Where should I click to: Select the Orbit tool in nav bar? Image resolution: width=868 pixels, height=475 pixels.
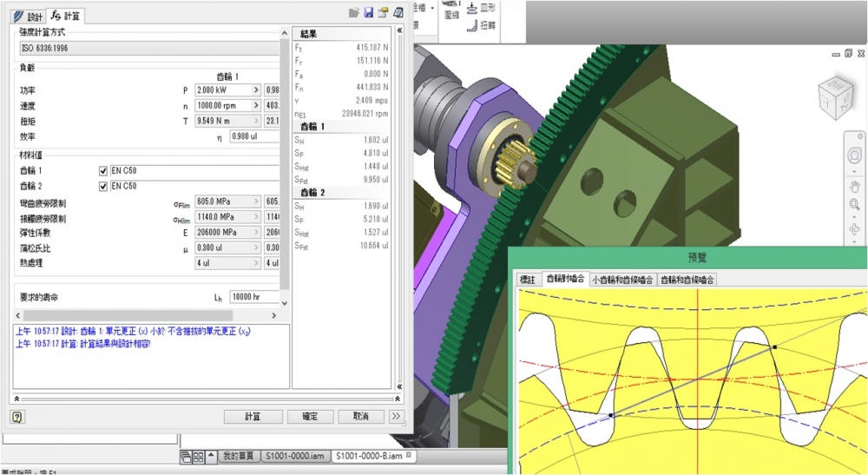[x=854, y=229]
